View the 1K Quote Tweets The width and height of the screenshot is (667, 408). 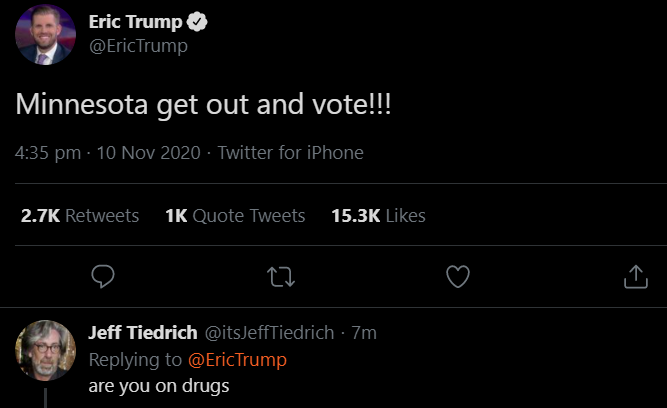pyautogui.click(x=235, y=215)
